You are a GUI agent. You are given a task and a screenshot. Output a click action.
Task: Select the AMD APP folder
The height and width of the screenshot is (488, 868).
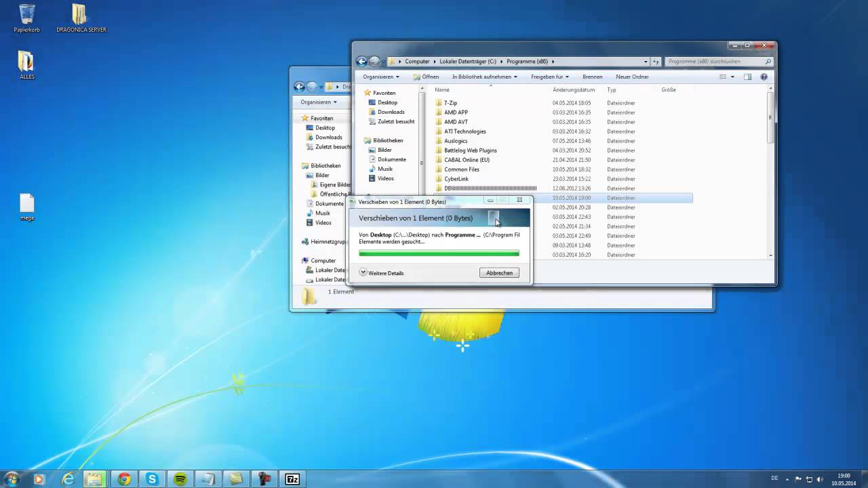pyautogui.click(x=456, y=113)
